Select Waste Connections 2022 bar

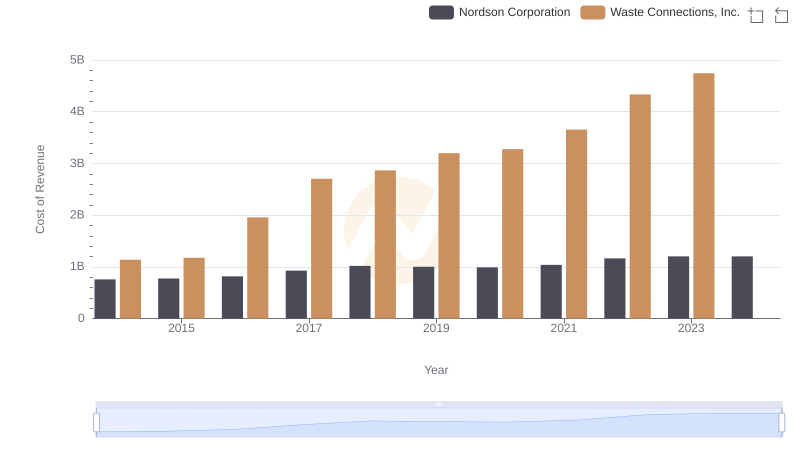[x=640, y=207]
